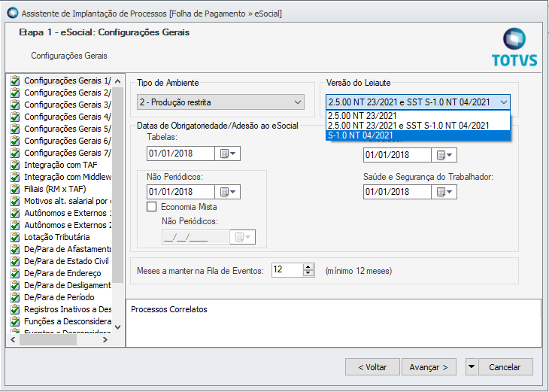The width and height of the screenshot is (549, 392).
Task: Increase months in Fila de Eventos spinner
Action: tap(308, 266)
